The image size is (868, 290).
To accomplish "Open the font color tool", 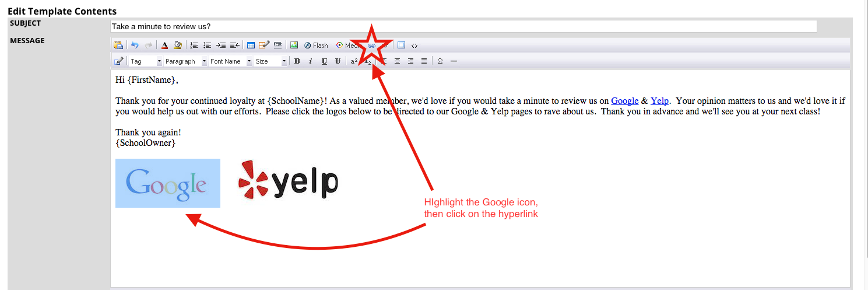I will click(164, 45).
